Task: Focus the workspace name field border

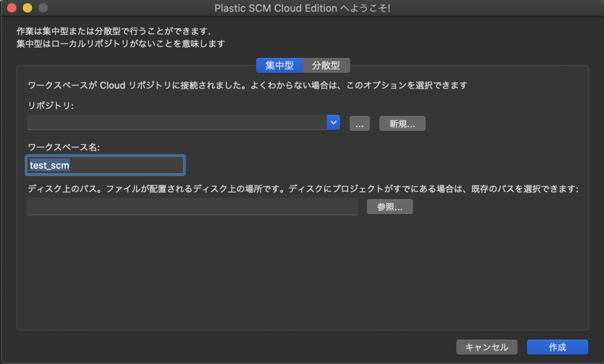Action: (105, 165)
